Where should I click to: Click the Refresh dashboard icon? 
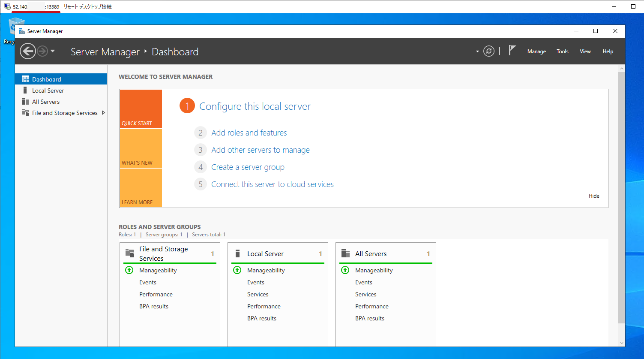coord(489,51)
